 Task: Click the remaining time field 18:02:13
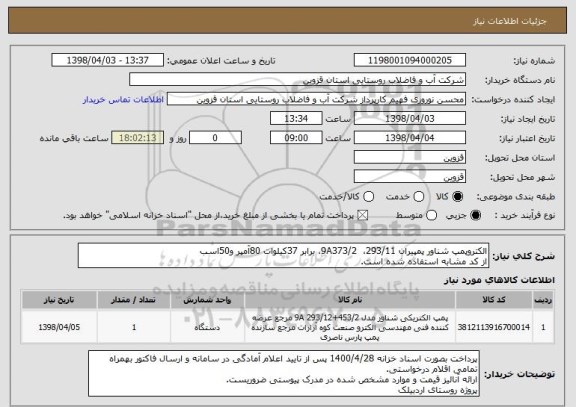pyautogui.click(x=138, y=138)
